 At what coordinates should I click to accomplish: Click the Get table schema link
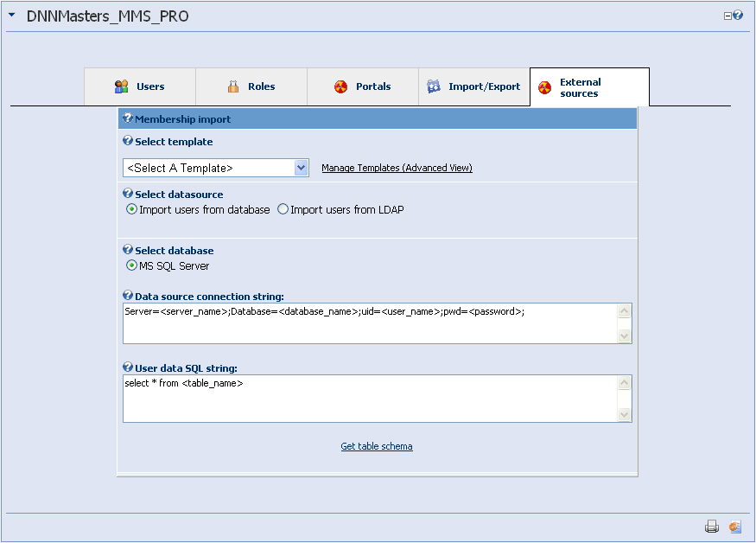[x=377, y=446]
